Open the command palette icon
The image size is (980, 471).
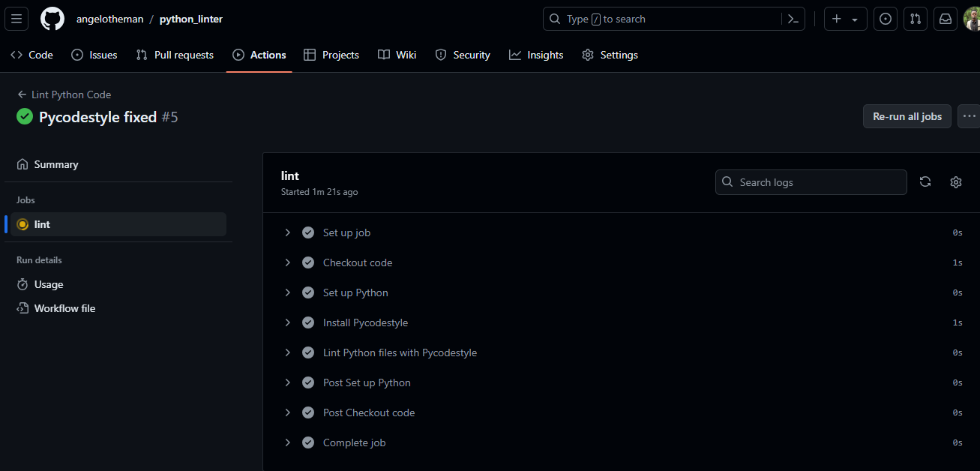793,19
